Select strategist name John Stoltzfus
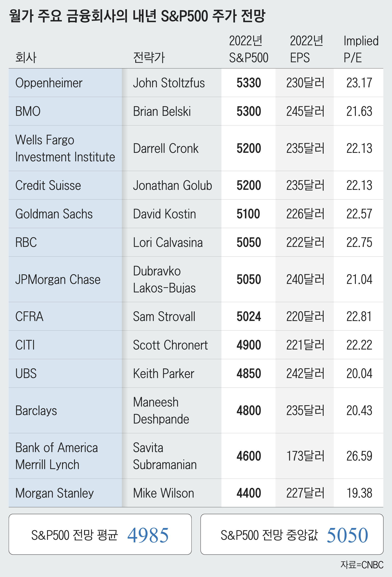 click(169, 83)
